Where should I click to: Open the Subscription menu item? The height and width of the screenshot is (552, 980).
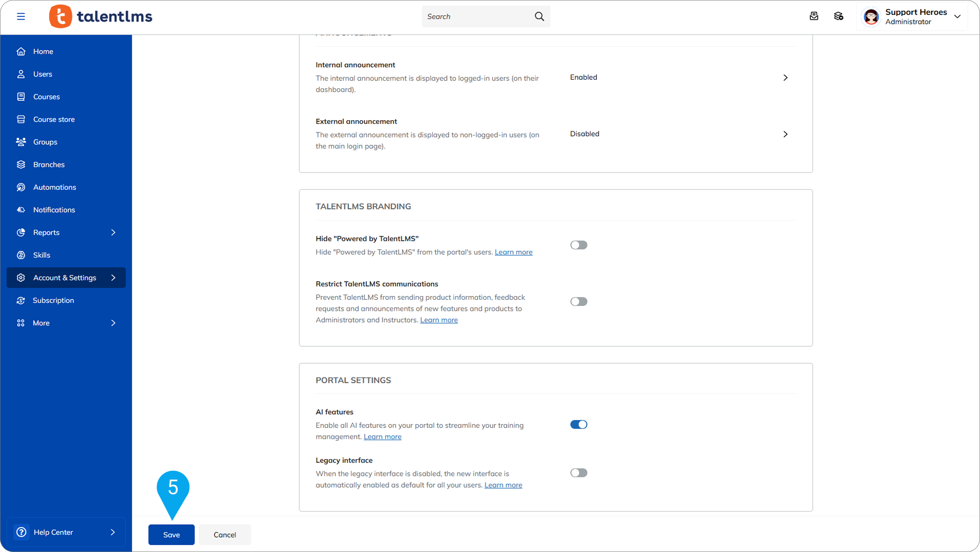click(53, 300)
